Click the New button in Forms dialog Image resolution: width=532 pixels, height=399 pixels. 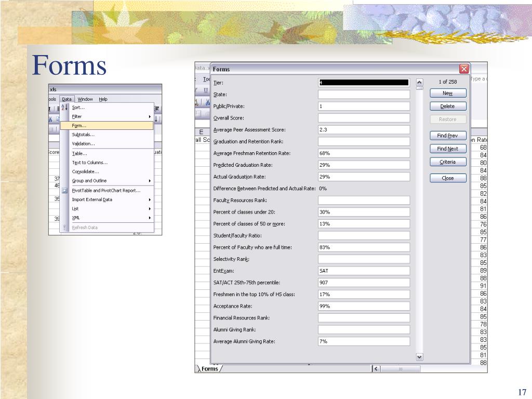(x=448, y=93)
